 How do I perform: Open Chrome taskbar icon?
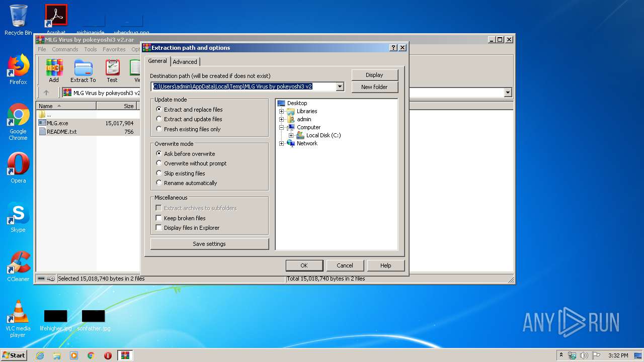tap(91, 355)
